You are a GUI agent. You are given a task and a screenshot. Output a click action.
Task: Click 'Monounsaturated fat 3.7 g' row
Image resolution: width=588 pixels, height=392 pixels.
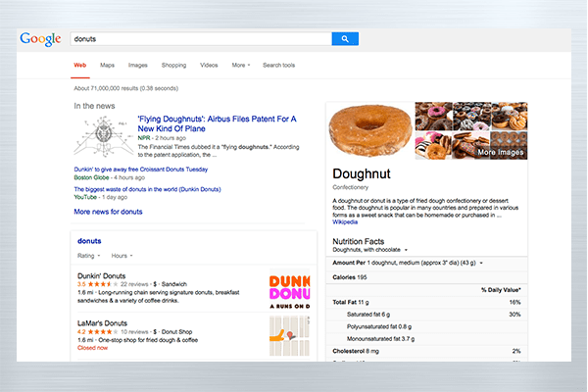(x=426, y=339)
